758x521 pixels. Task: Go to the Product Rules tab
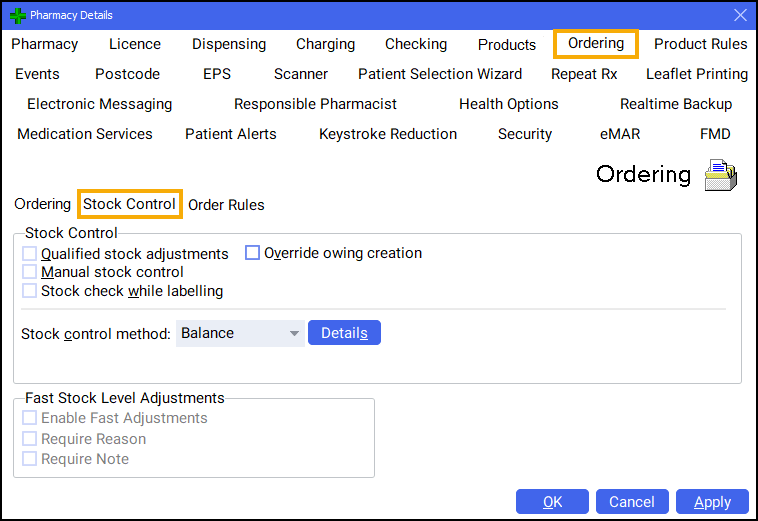(700, 44)
